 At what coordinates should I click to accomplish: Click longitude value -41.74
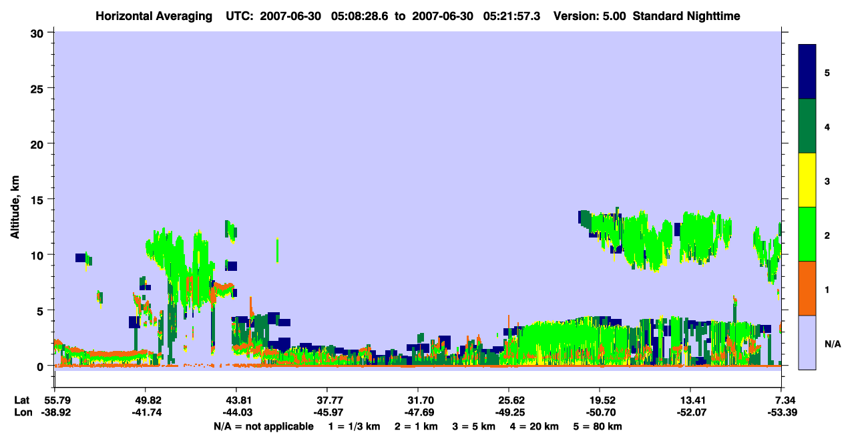point(146,412)
